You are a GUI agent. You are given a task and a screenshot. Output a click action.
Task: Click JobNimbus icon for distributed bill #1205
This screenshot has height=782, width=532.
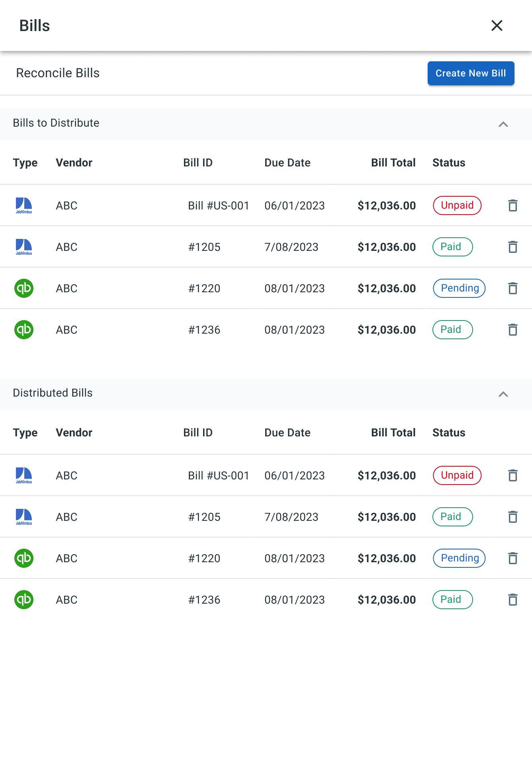click(x=24, y=517)
